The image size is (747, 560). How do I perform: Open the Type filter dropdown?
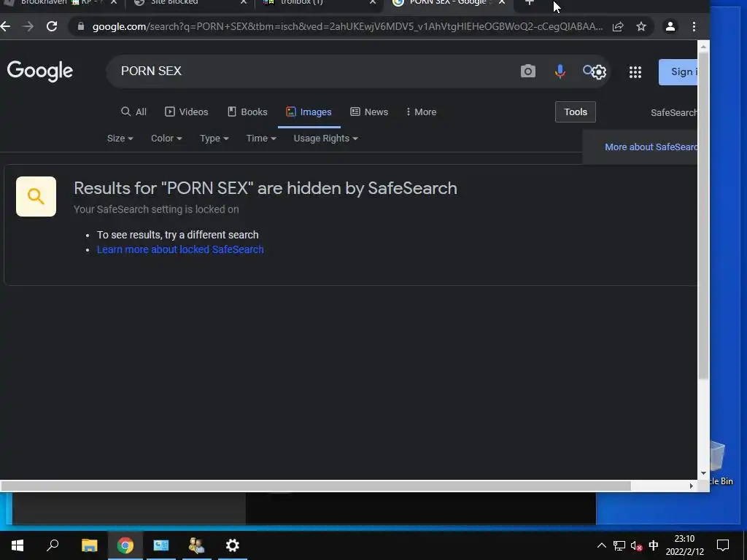tap(214, 138)
